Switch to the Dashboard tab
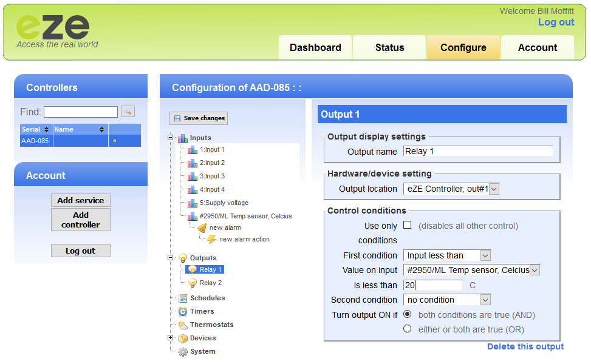Screen dimensions: 591x364 [x=315, y=47]
